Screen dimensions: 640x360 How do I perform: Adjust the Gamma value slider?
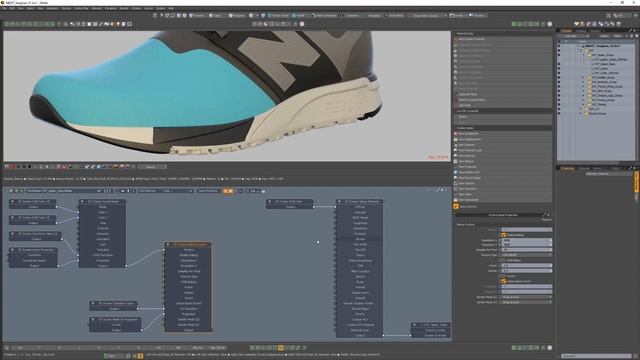pos(527,271)
